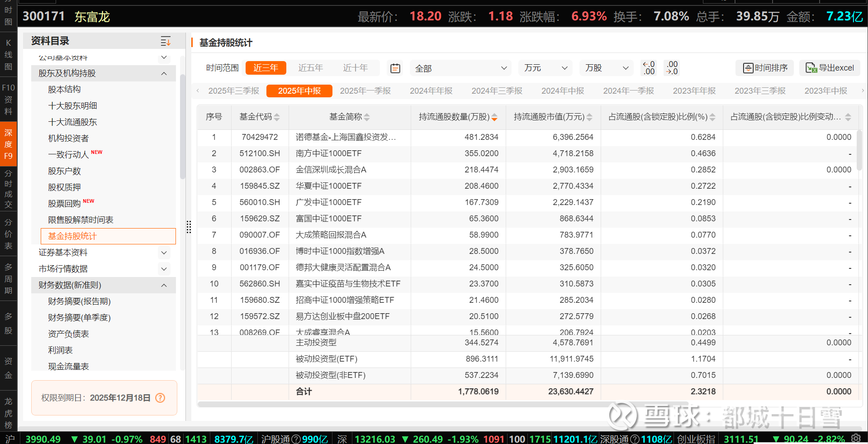Click the directory panel vertical scrollbar
Screen dimensions: 868x444
pos(182,127)
